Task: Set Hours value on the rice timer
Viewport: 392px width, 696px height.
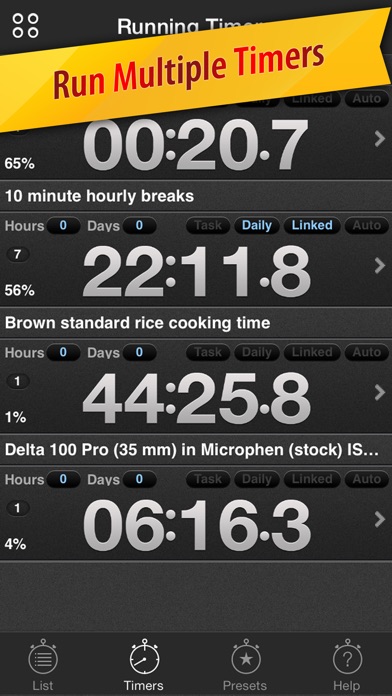Action: (x=63, y=352)
